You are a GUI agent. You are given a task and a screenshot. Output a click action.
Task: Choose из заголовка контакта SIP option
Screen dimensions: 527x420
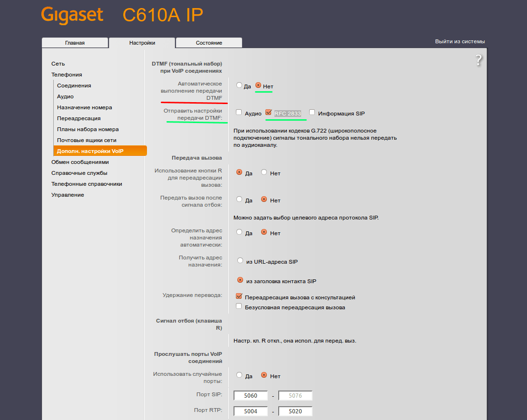coord(240,280)
